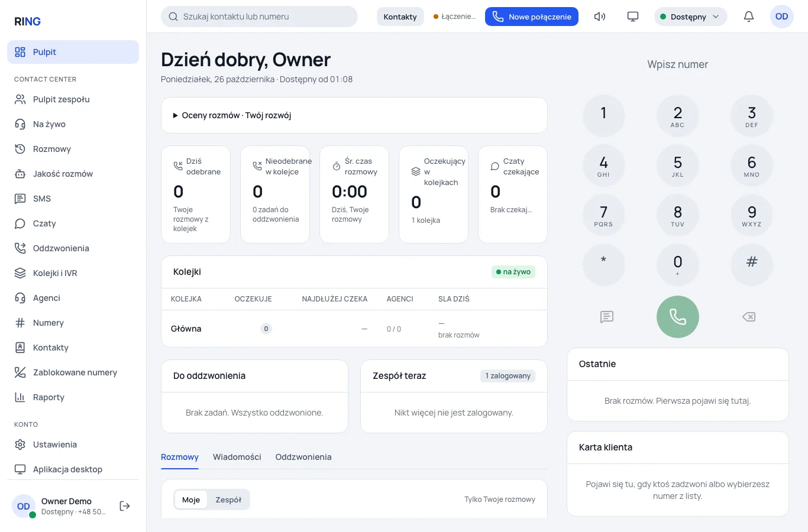Open the SMS message icon below the dialpad
The image size is (808, 532).
pyautogui.click(x=607, y=317)
